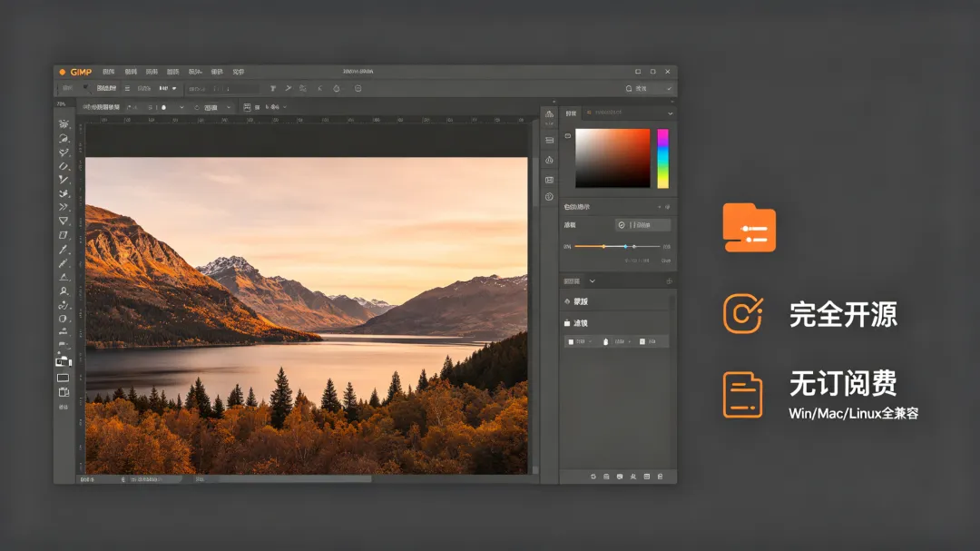Open the small chevron right of the search box
This screenshot has width=980, height=551.
tap(669, 89)
